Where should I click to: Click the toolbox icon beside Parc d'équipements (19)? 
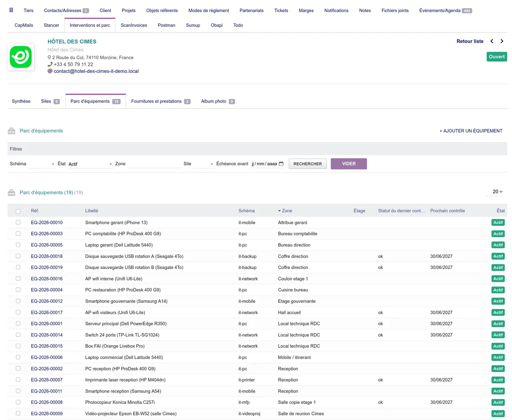(12, 193)
